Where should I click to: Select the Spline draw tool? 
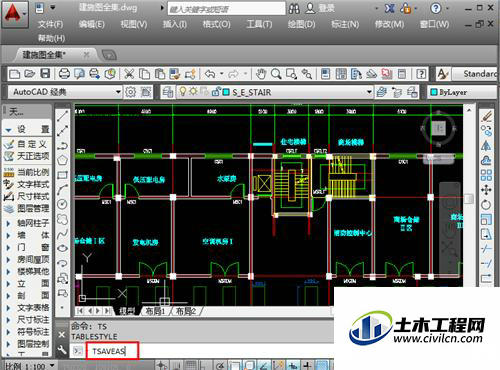tap(62, 234)
